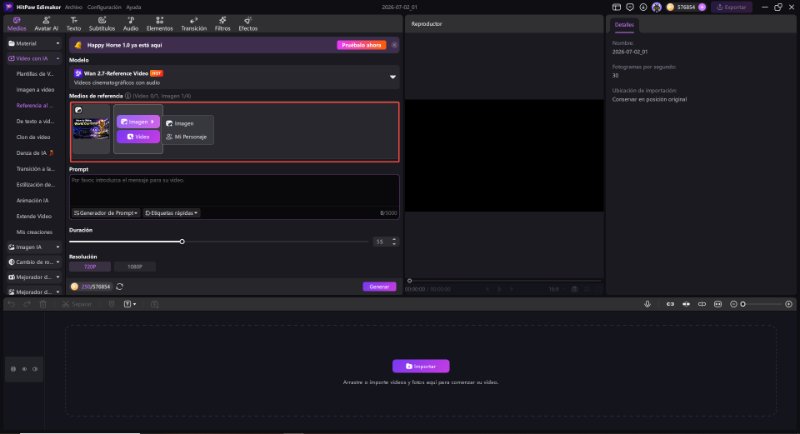Screen dimensions: 800x434
Task: Toggle the auto-ripple icon left of link icon
Action: point(686,304)
